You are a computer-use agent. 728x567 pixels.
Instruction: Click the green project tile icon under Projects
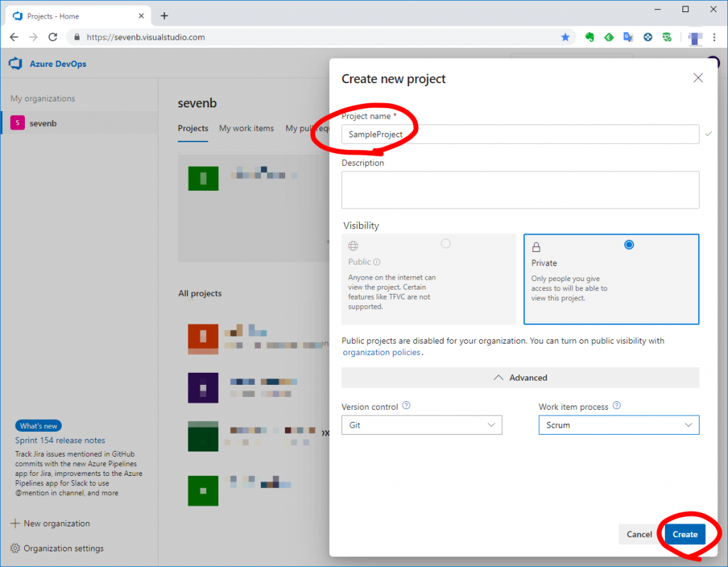tap(203, 179)
